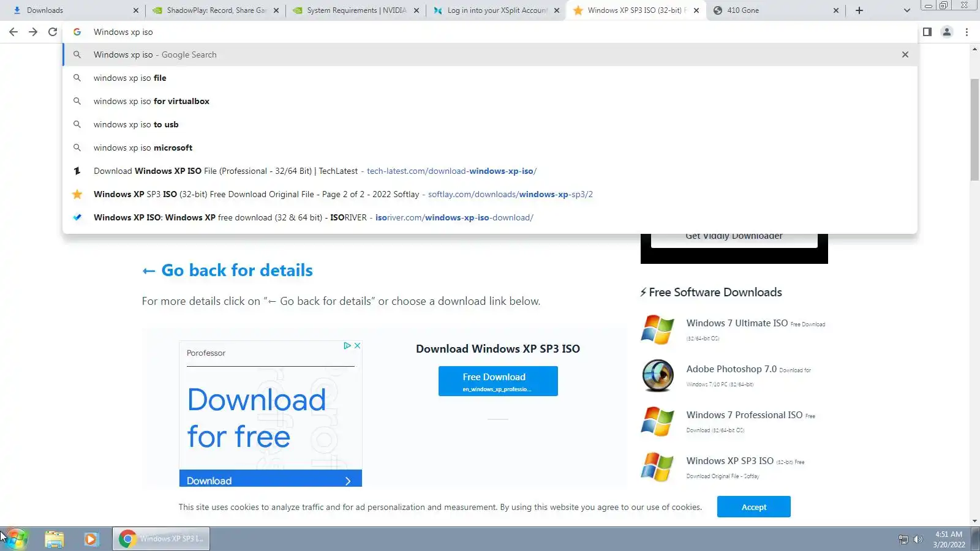Click the Windows 7 Ultimate logo thumbnail
This screenshot has height=551, width=980.
click(658, 329)
